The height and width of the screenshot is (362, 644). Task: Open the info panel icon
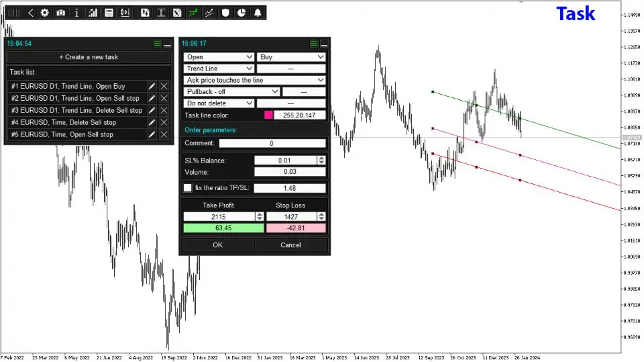click(x=77, y=13)
